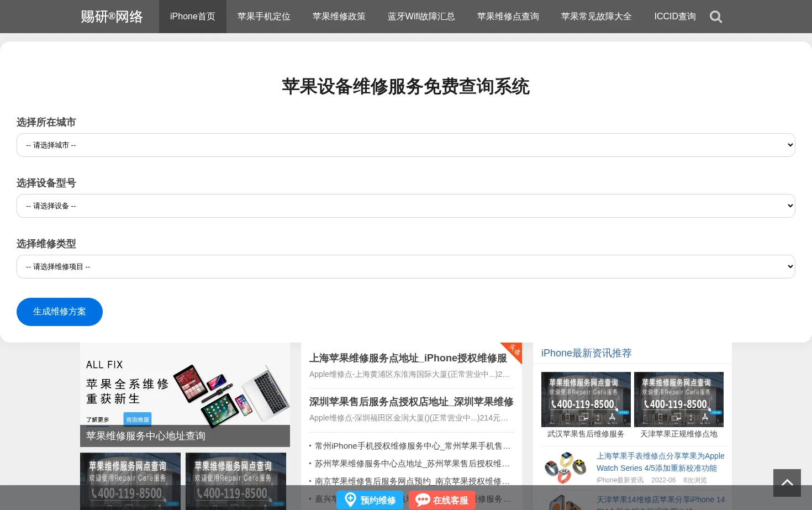Open the 请选择设备 dropdown
Image resolution: width=812 pixels, height=510 pixels.
coord(406,206)
